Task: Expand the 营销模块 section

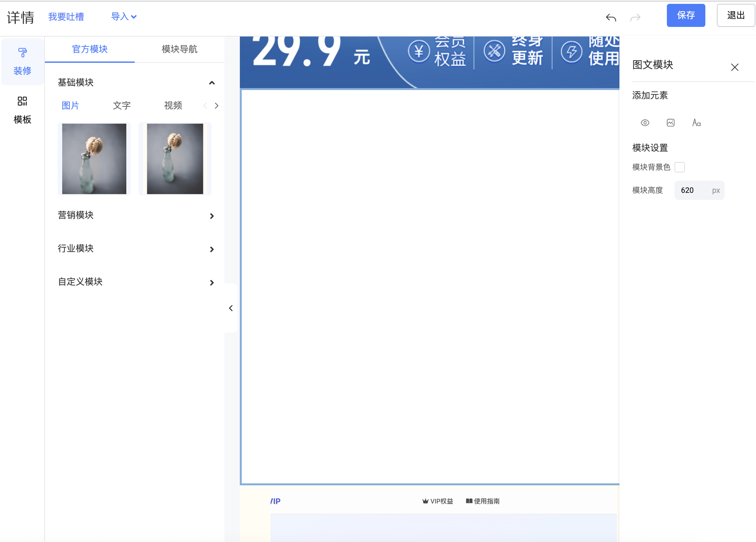Action: point(212,216)
